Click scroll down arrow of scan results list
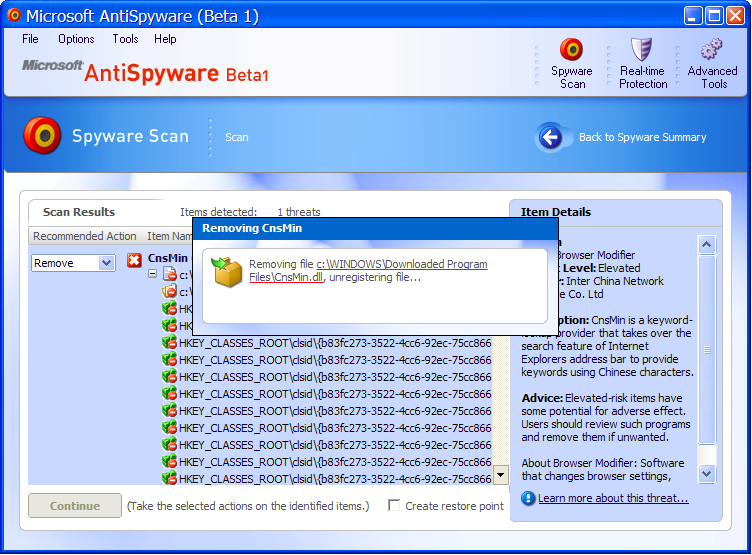The image size is (752, 555). coord(500,475)
